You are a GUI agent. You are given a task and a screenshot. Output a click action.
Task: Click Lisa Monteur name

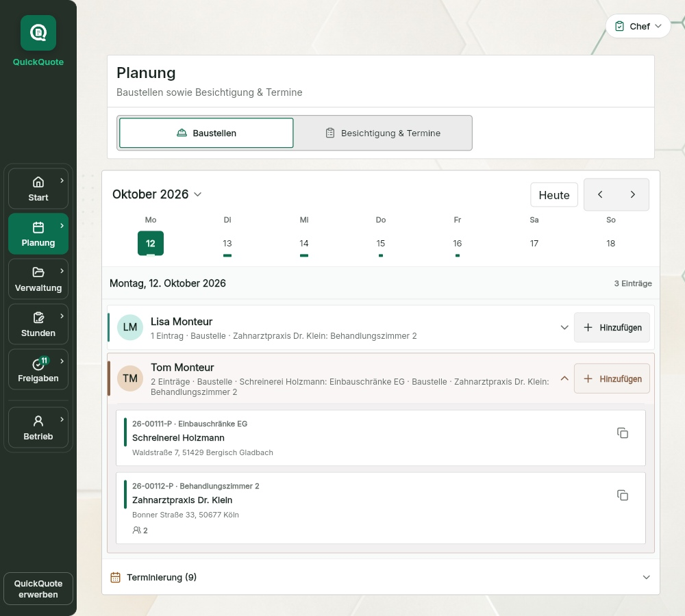182,322
